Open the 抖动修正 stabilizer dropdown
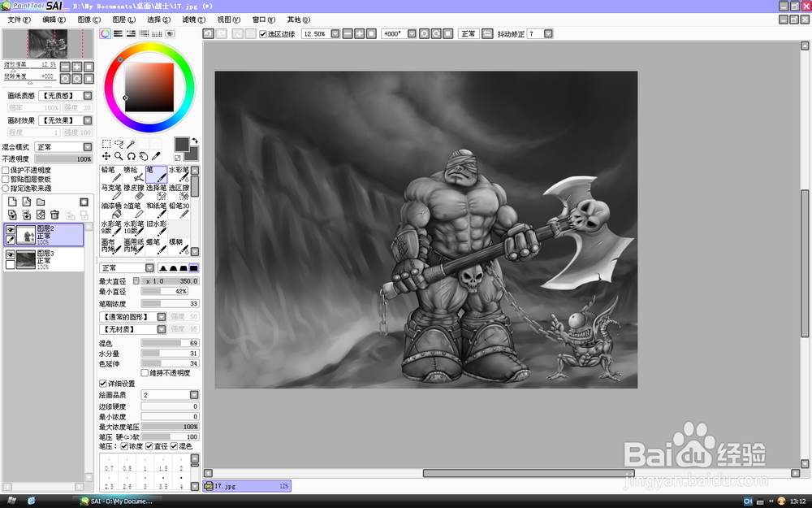The width and height of the screenshot is (812, 508). (548, 33)
